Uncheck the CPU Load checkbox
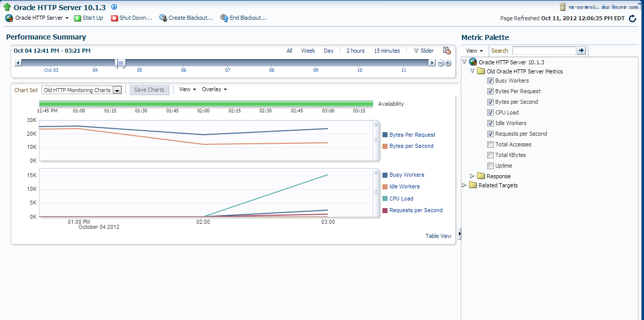Image resolution: width=644 pixels, height=320 pixels. [490, 112]
